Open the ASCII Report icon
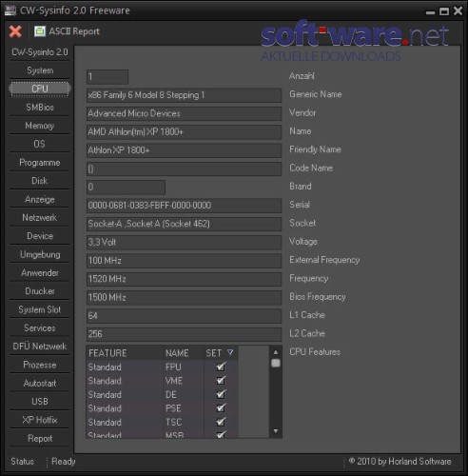This screenshot has width=468, height=476. [x=40, y=31]
